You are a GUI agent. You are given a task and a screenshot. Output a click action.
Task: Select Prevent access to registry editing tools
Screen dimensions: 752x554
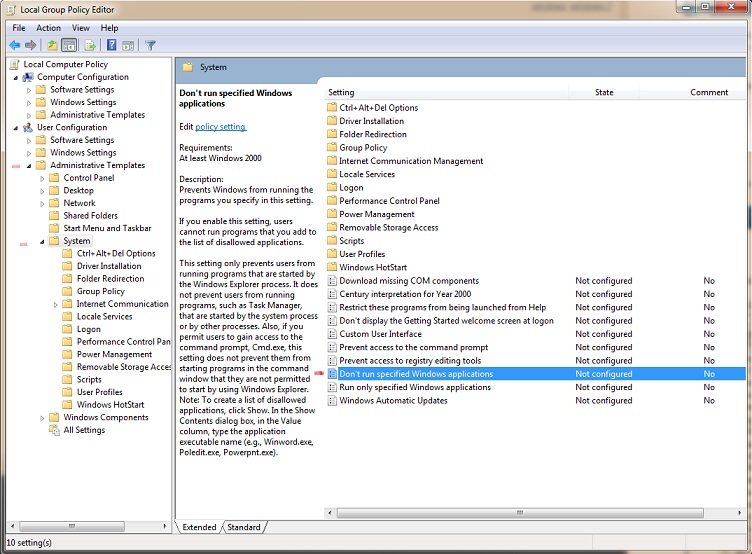(410, 361)
